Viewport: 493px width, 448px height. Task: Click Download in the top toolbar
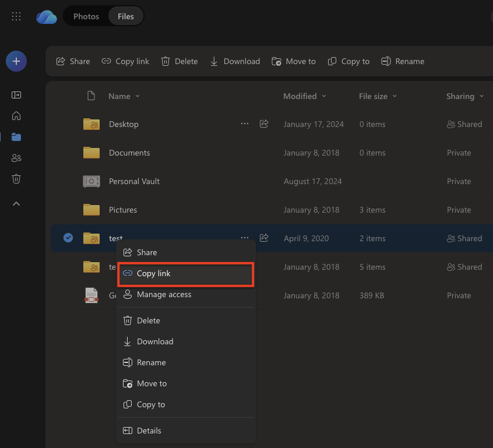[235, 61]
